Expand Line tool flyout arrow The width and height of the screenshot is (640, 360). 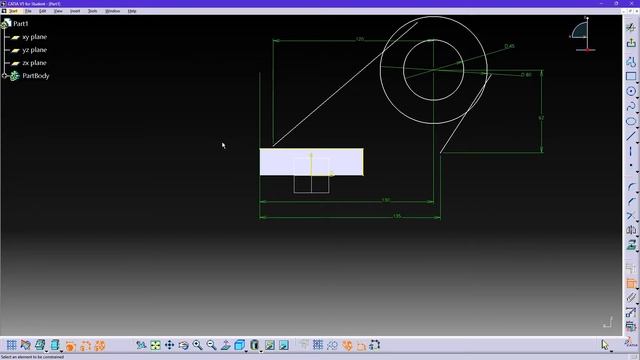click(x=637, y=142)
